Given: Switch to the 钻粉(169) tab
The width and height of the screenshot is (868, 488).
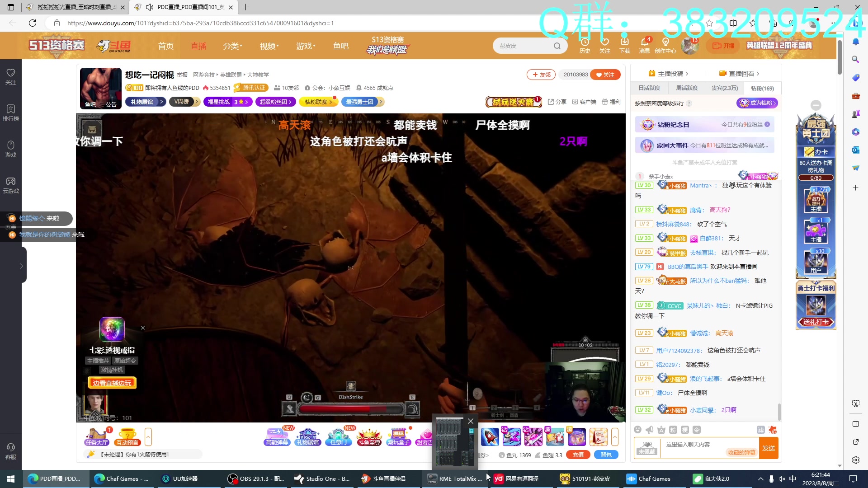Looking at the screenshot, I should [x=762, y=88].
